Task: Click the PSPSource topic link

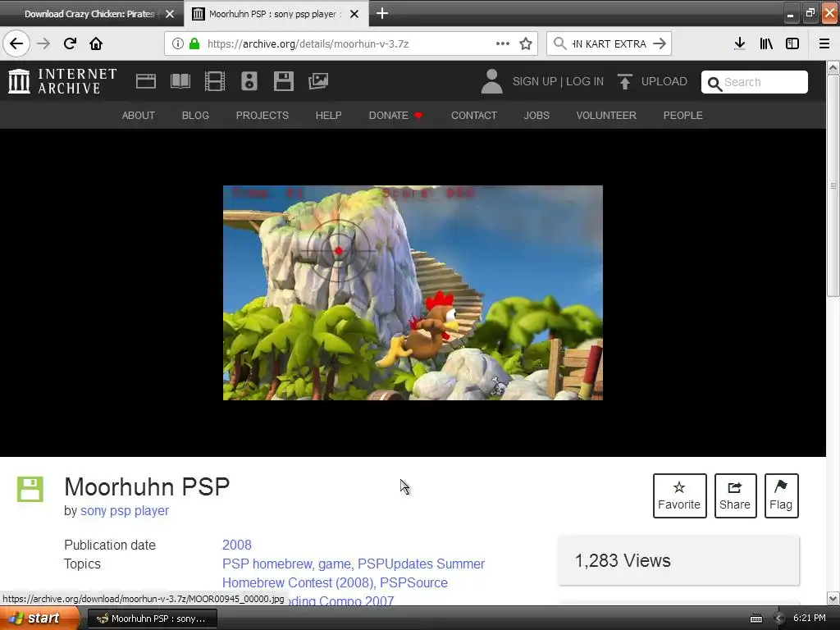Action: click(x=413, y=582)
